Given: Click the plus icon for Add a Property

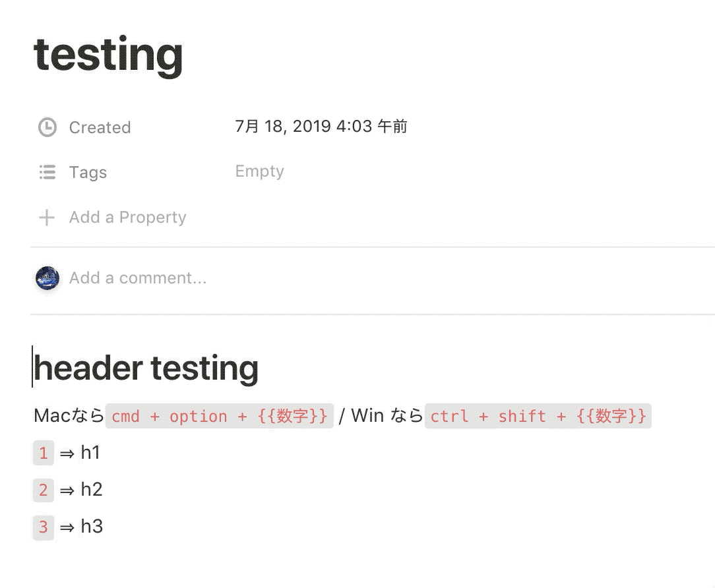Looking at the screenshot, I should pyautogui.click(x=47, y=218).
